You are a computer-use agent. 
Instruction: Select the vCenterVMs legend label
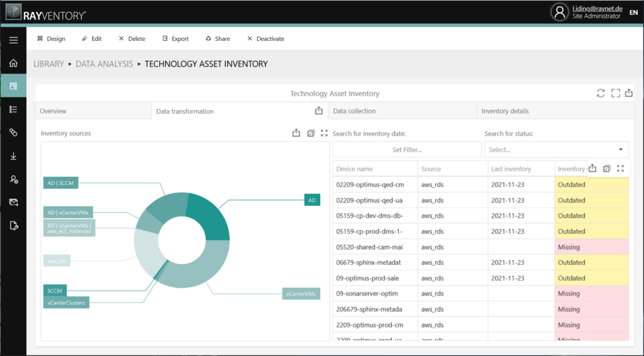tap(301, 294)
